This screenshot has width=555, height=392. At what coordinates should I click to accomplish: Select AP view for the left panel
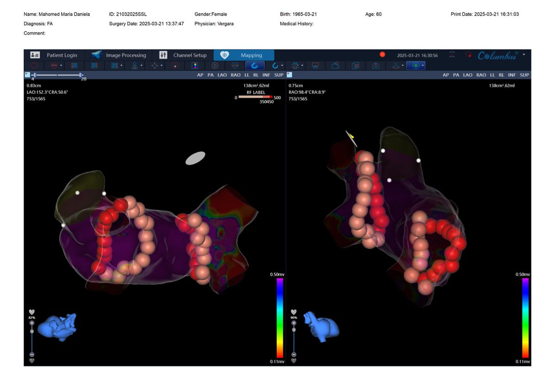pyautogui.click(x=200, y=74)
